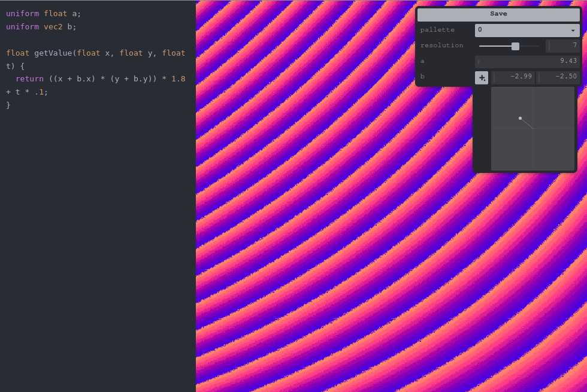Viewport: 587px width, 392px height.
Task: Click the 'uniform float a;' code line
Action: coord(43,13)
